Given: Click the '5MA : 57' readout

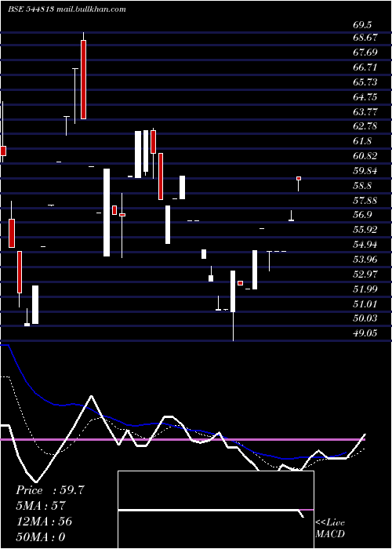Looking at the screenshot, I should [41, 506].
